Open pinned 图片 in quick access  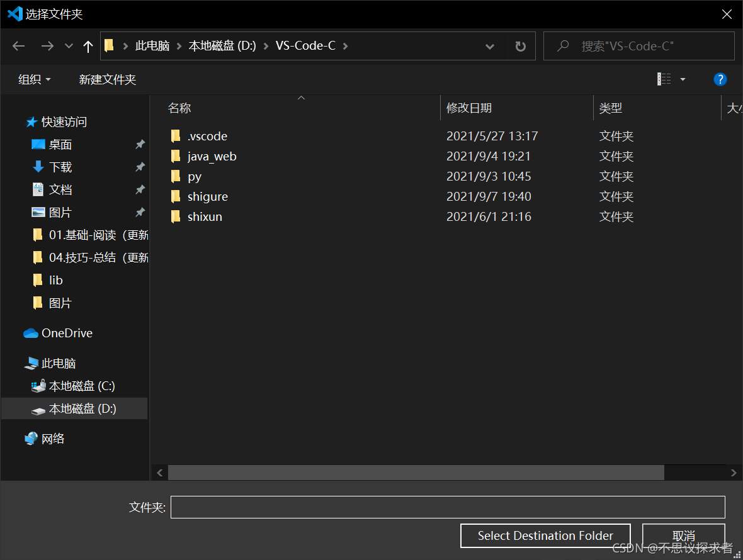click(60, 213)
